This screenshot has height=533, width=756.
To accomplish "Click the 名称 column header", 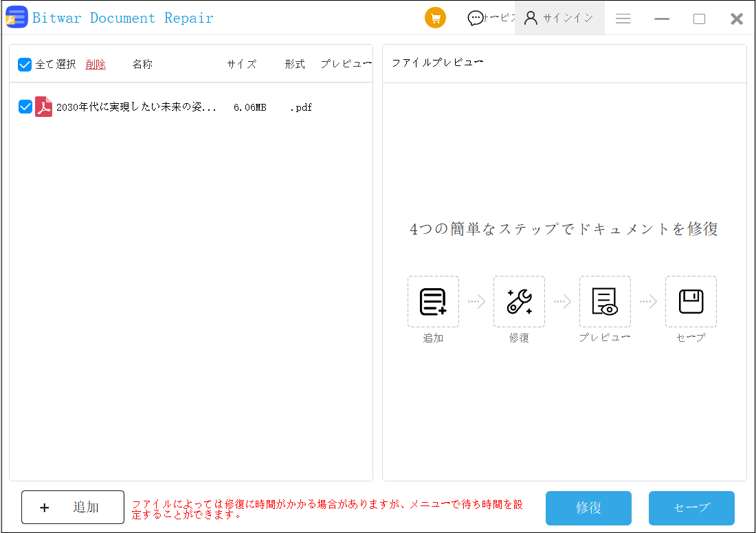I will pos(142,65).
